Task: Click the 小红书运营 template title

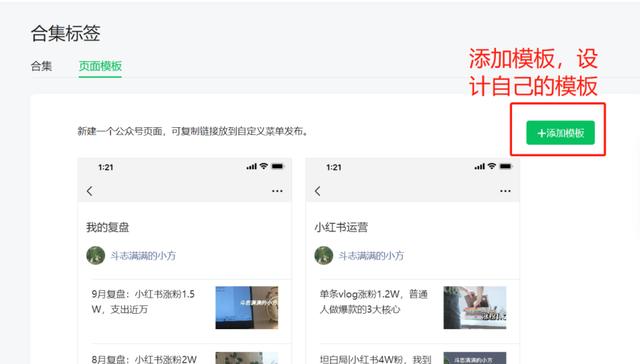Action: 341,227
